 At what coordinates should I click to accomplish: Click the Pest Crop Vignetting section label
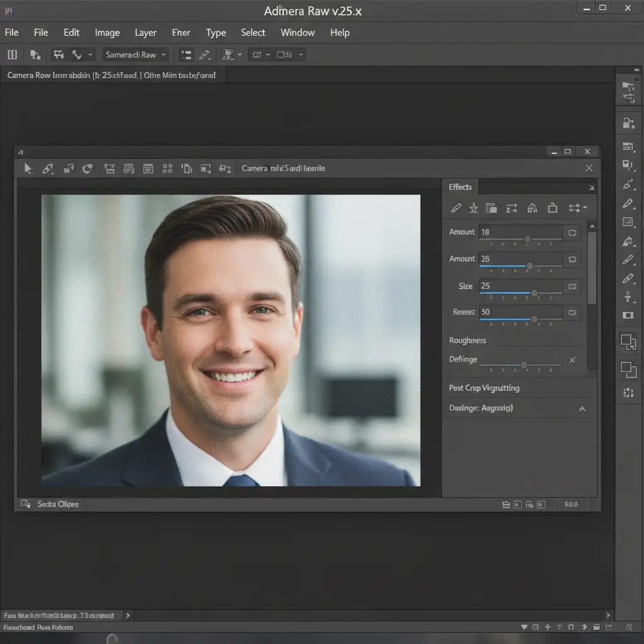click(484, 388)
